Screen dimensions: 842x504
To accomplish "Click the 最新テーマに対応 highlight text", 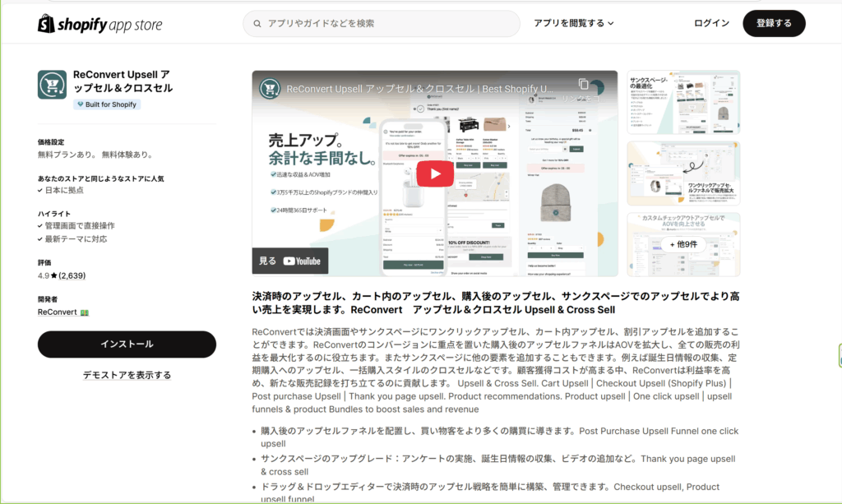I will (76, 239).
